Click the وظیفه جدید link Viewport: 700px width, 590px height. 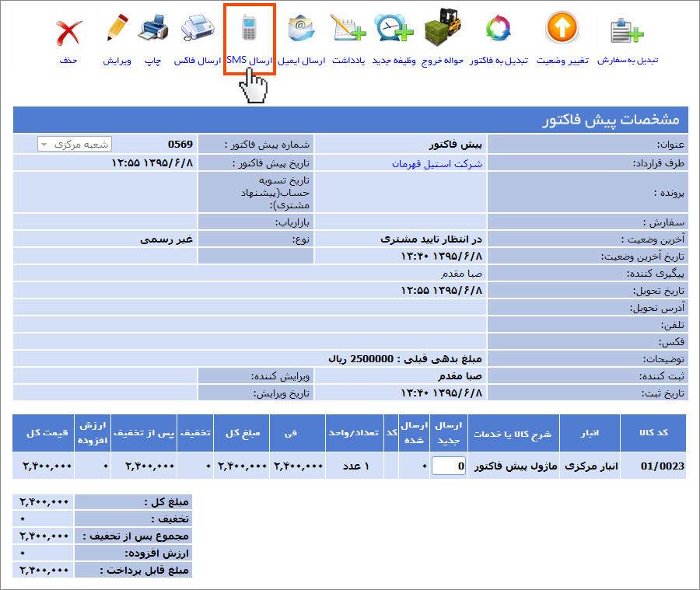point(394,61)
